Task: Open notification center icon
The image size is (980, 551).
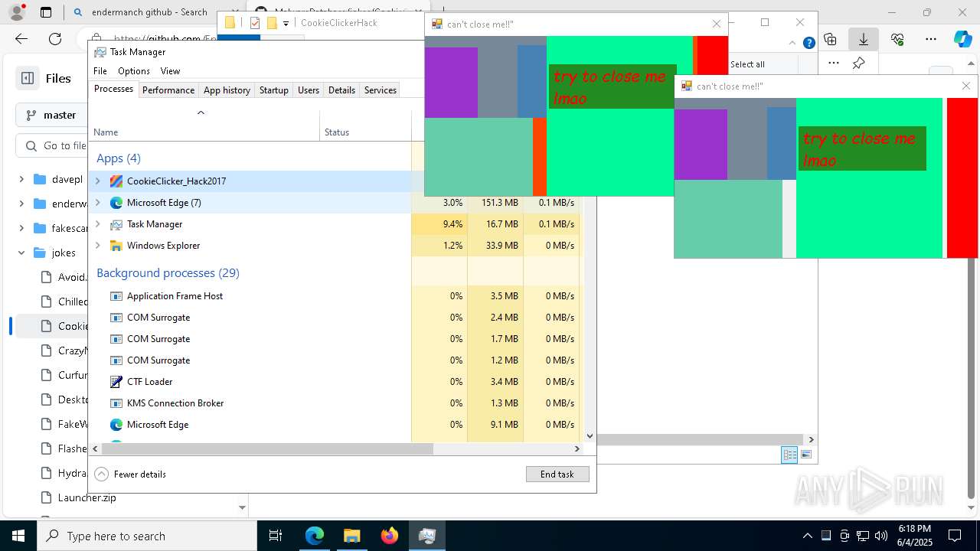Action: tap(955, 536)
